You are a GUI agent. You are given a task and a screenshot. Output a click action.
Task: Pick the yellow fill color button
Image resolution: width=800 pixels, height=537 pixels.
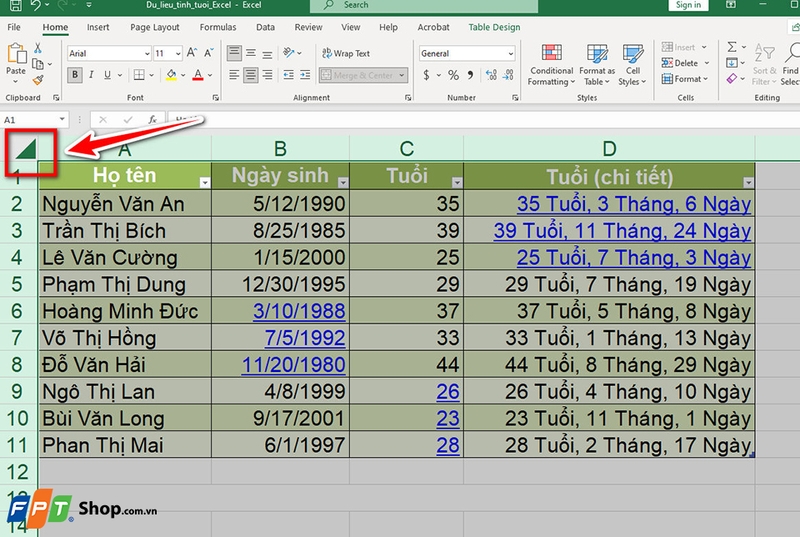click(171, 75)
